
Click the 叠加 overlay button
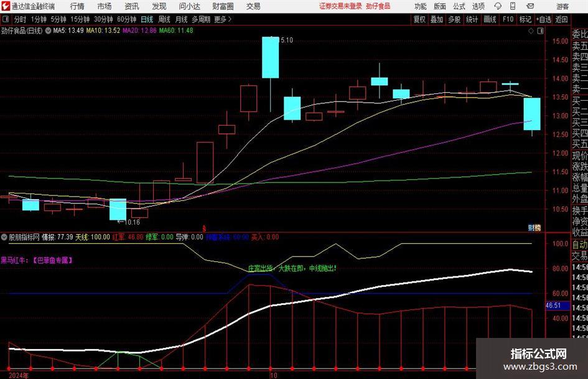coord(437,19)
